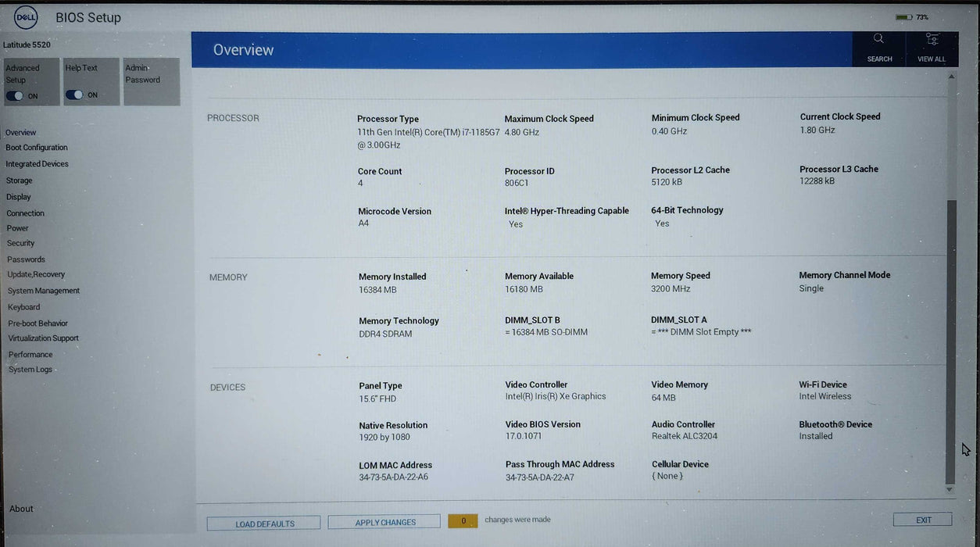980x547 pixels.
Task: Click the DIMM_SLOT B value 16384 MB SO-DIMM
Action: [x=546, y=332]
